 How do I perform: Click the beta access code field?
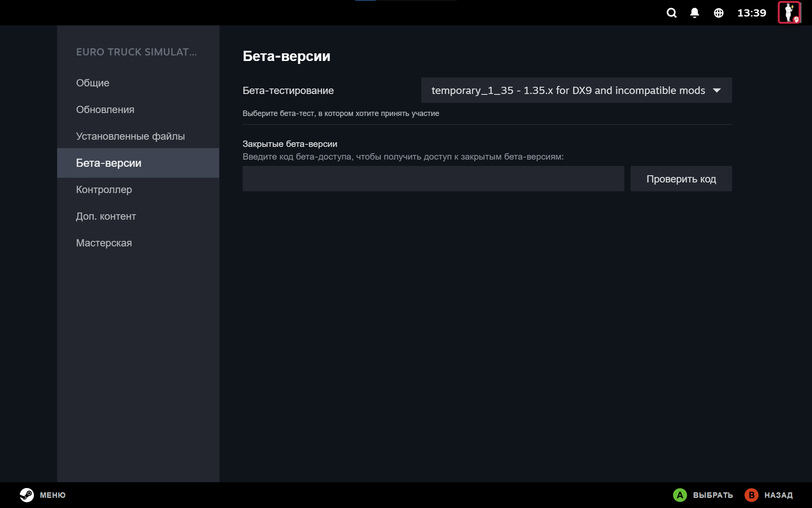(x=433, y=179)
